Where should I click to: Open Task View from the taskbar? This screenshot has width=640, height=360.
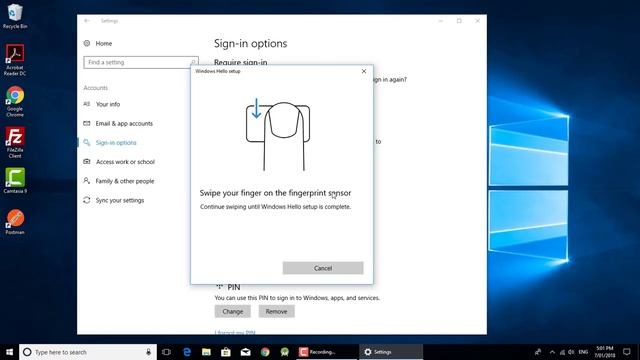(166, 352)
